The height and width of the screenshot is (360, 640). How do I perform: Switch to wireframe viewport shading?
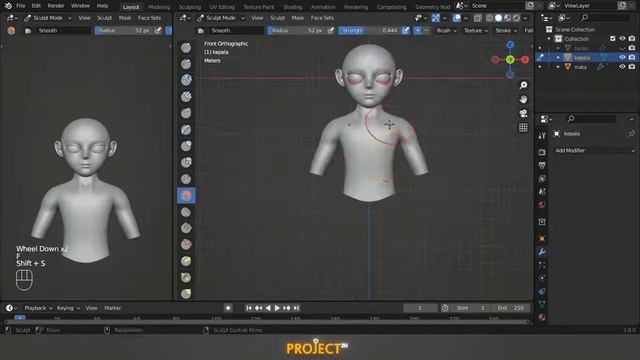point(489,18)
